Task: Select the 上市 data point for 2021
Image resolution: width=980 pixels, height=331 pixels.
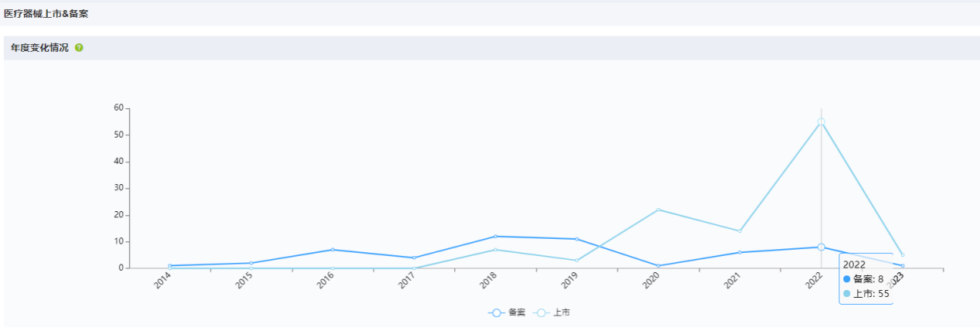Action: pos(740,231)
